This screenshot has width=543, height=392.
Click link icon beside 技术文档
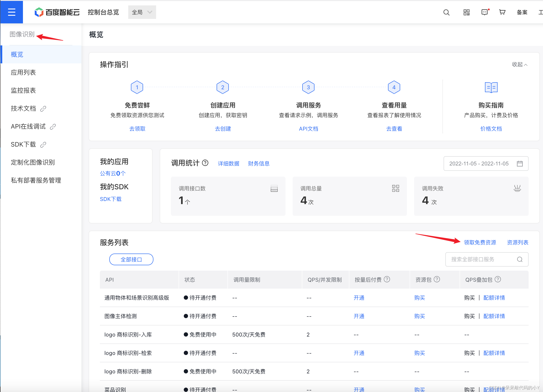pos(43,109)
